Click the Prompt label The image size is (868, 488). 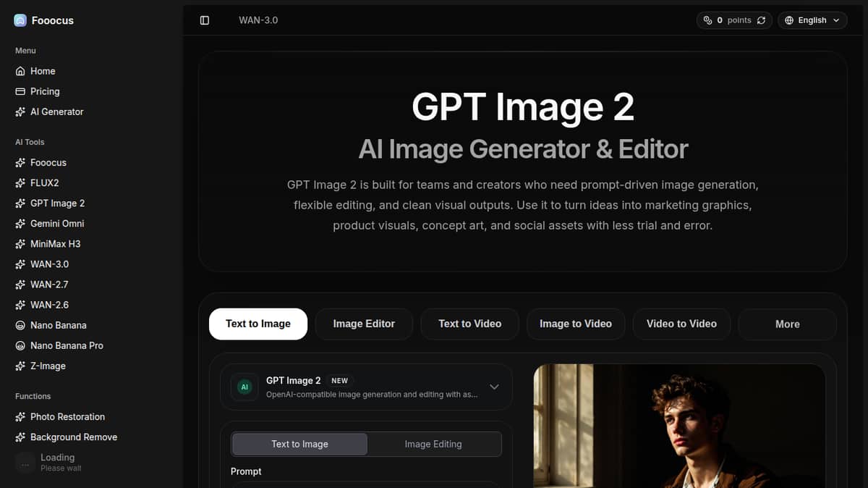coord(246,471)
